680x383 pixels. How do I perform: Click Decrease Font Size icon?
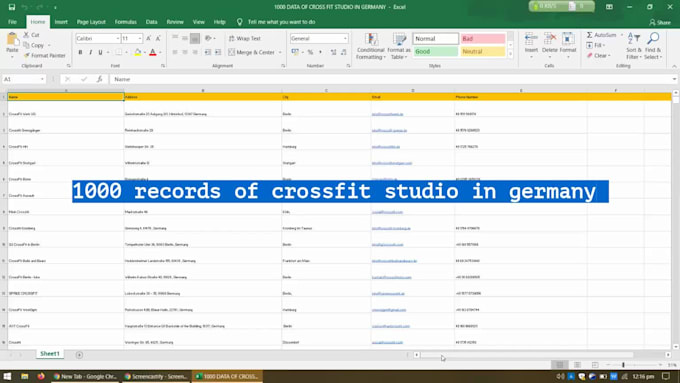tap(158, 39)
